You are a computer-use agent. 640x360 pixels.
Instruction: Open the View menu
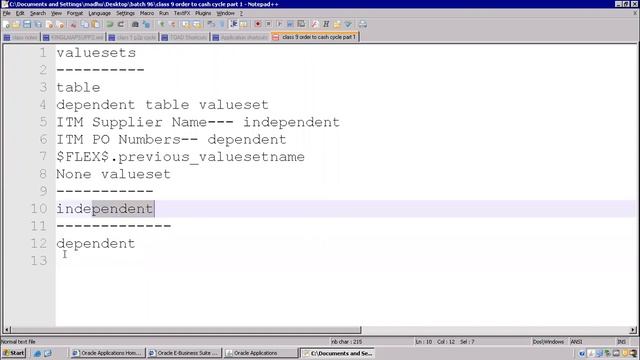click(x=56, y=13)
